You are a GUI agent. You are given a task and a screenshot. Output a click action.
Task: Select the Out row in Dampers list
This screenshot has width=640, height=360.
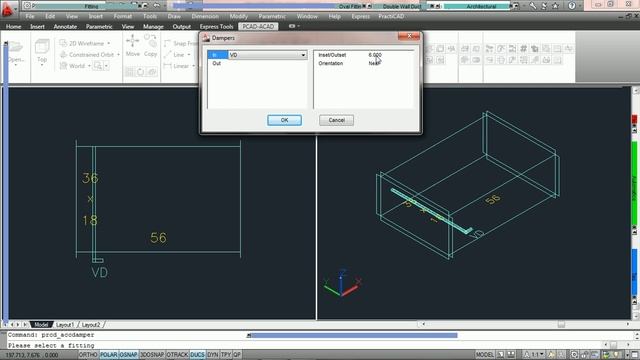pyautogui.click(x=257, y=64)
